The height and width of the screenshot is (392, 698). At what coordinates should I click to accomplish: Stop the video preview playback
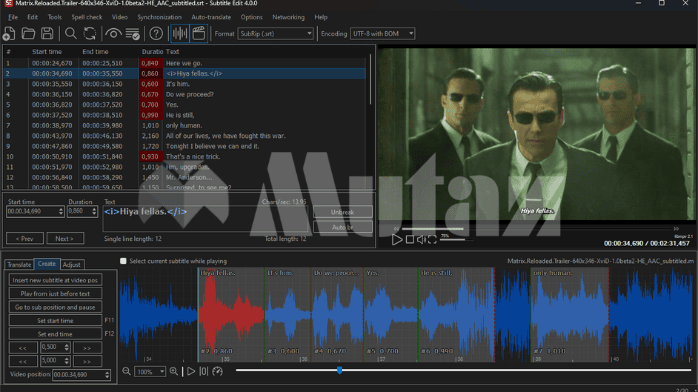point(410,240)
